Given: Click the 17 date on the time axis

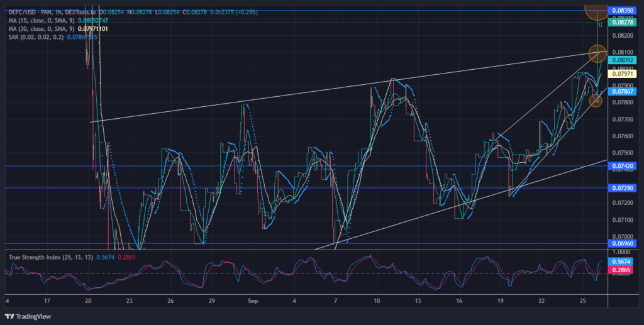Looking at the screenshot, I should click(x=47, y=300).
